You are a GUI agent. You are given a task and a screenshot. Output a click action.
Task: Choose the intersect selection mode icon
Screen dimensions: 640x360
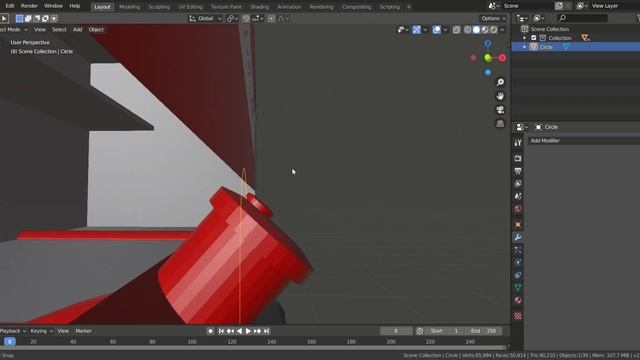pos(54,18)
